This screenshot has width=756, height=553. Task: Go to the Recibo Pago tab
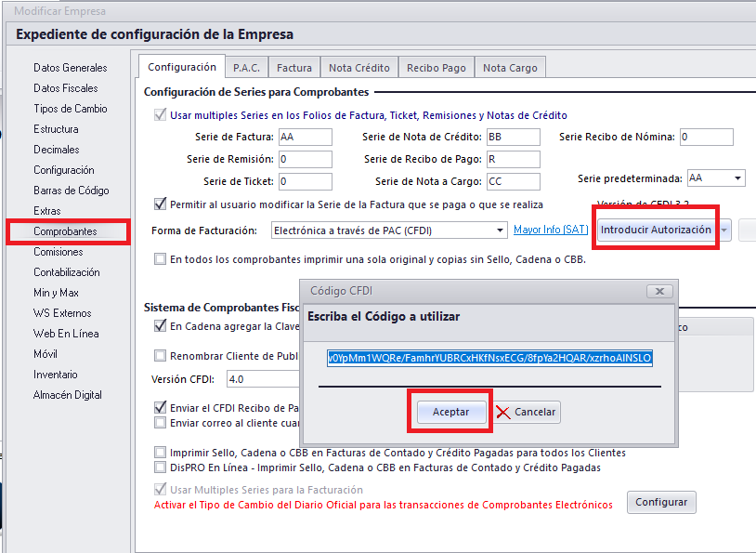point(436,67)
